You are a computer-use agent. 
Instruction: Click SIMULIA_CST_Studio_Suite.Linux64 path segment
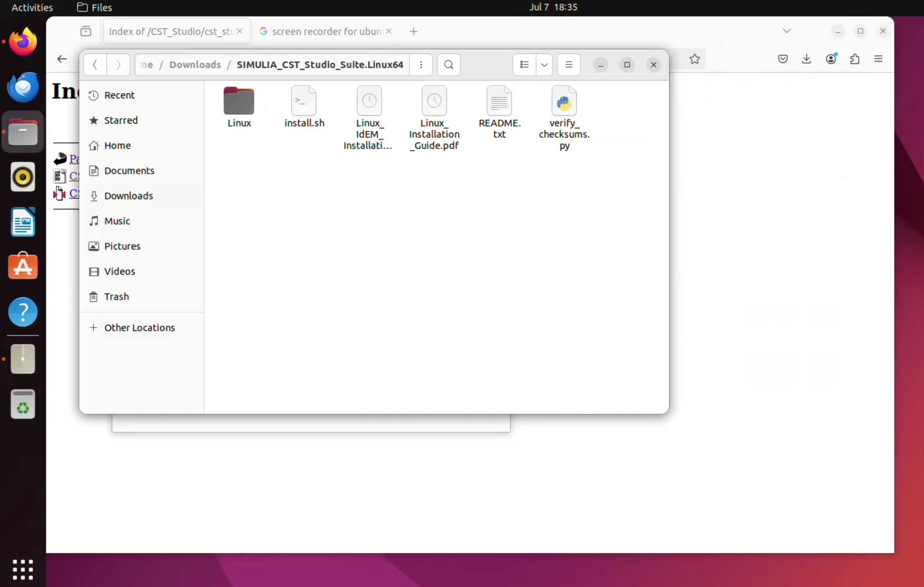point(320,65)
